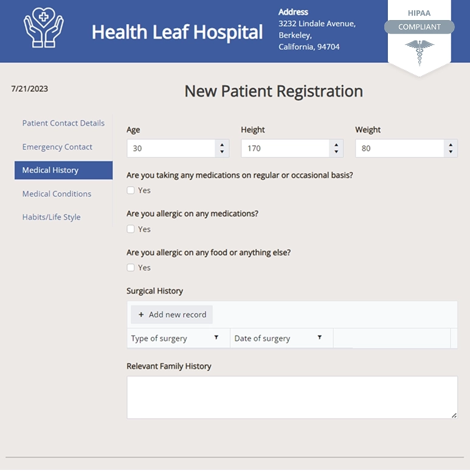Increase Age using the up spinner arrow
Image resolution: width=470 pixels, height=476 pixels.
221,145
